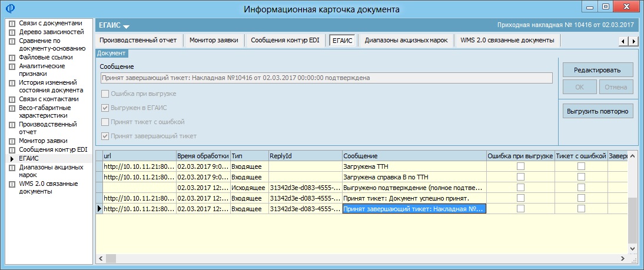Select cell Принят тикет: Документ успешно принят
644x270 pixels.
(x=414, y=198)
